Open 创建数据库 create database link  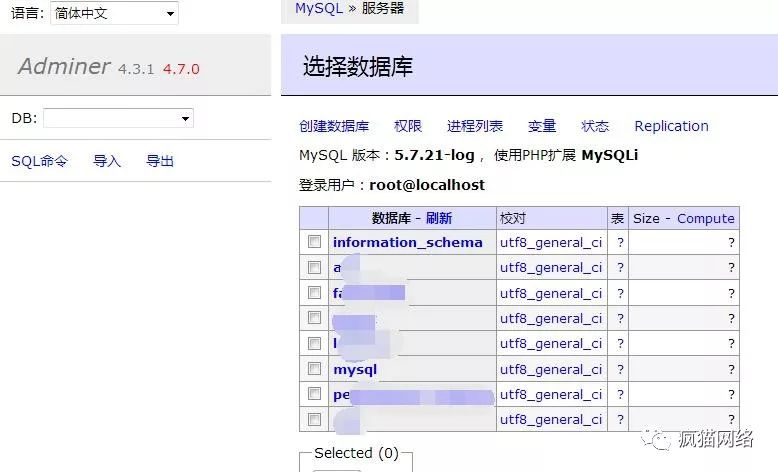pyautogui.click(x=333, y=126)
